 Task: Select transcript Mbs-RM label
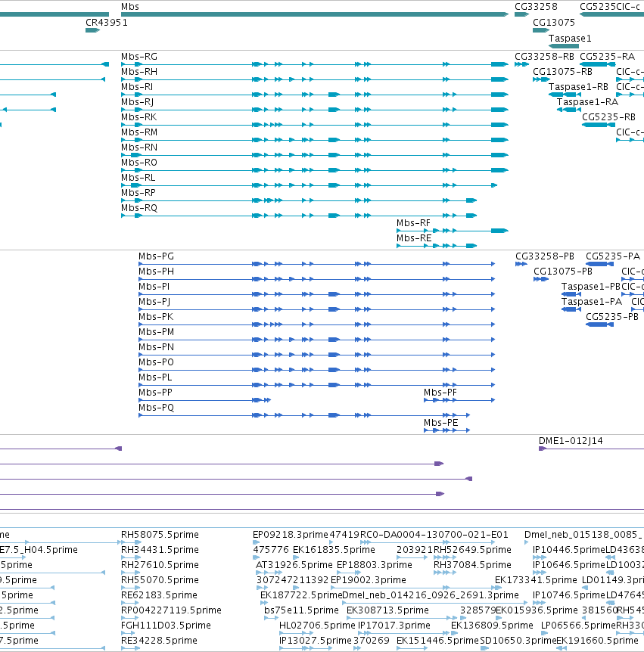139,132
